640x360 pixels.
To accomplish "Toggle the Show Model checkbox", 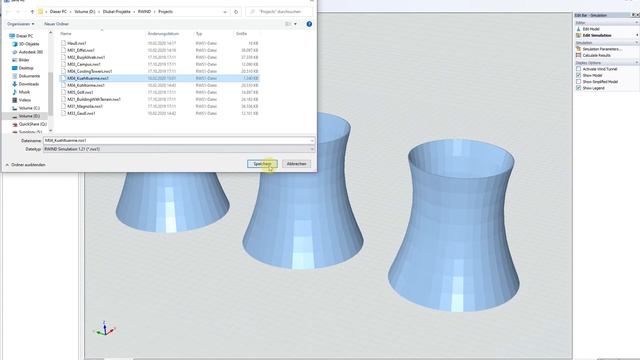I will [578, 76].
